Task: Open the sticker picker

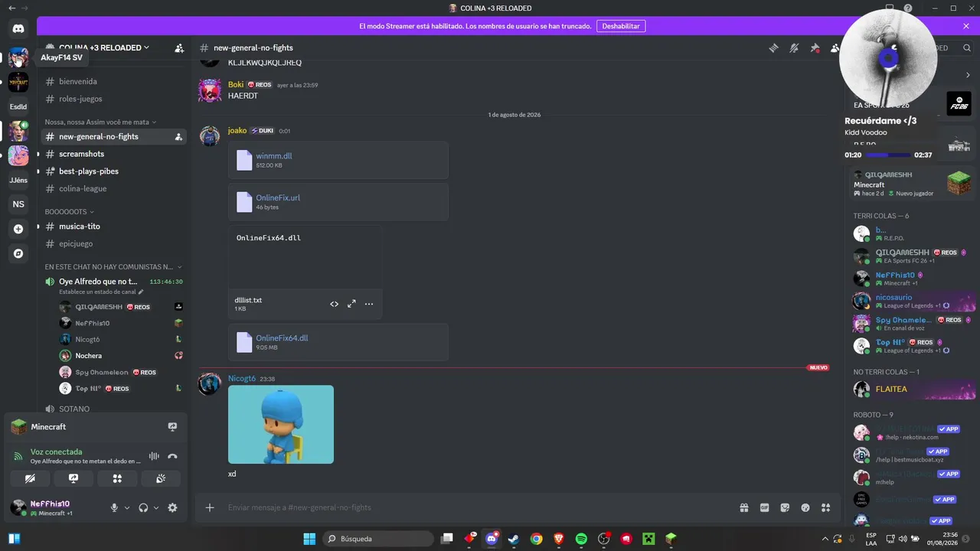Action: pos(785,507)
